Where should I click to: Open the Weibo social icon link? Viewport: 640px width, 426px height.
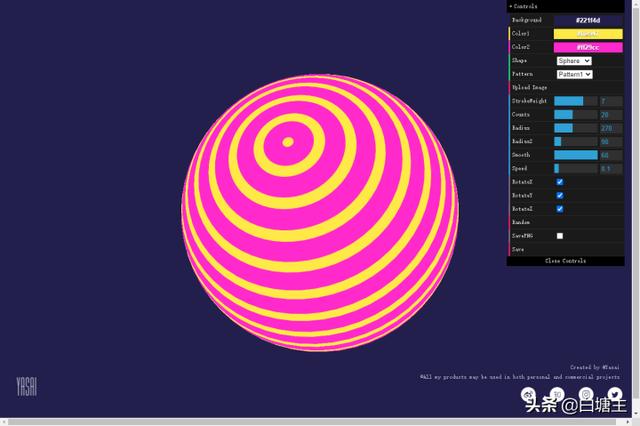(x=527, y=395)
